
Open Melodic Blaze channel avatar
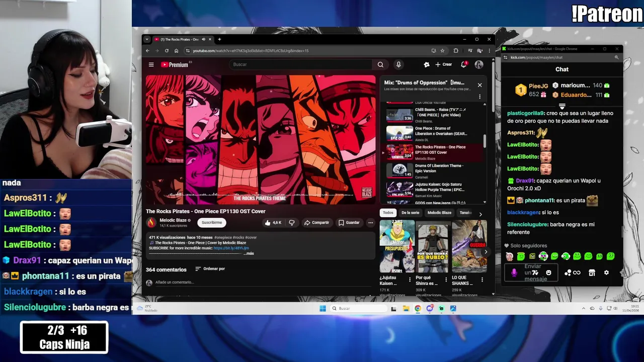pos(151,223)
